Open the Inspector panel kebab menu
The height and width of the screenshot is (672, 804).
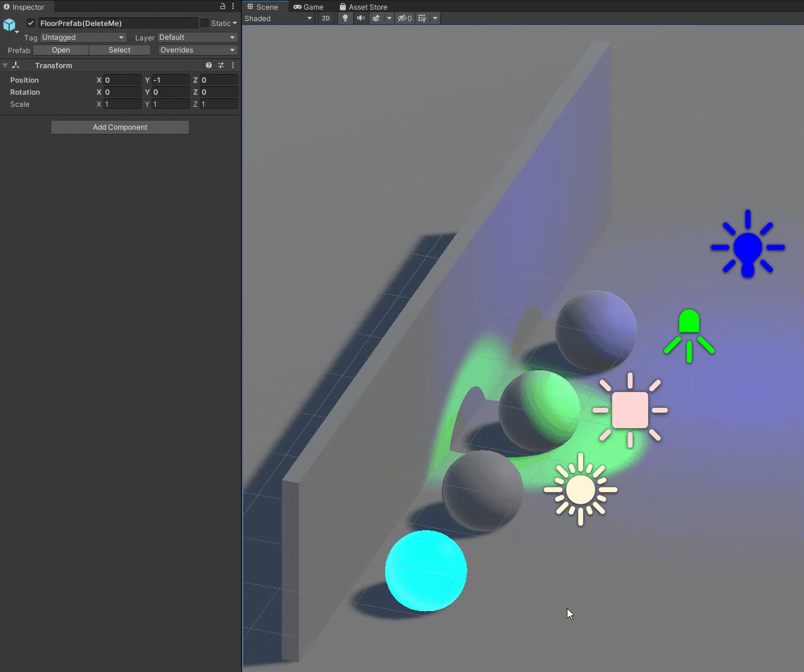pyautogui.click(x=233, y=6)
